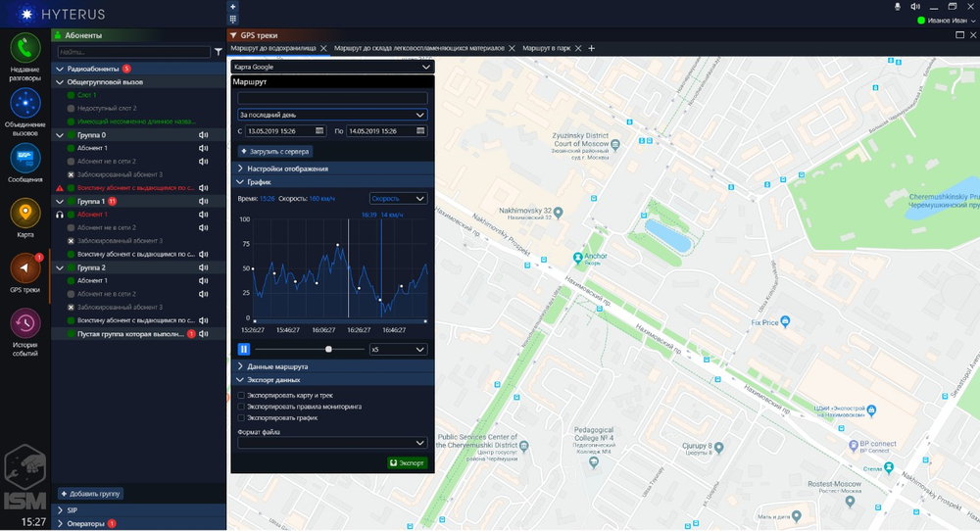Enable export graph checkbox
The width and height of the screenshot is (980, 531).
pyautogui.click(x=241, y=417)
